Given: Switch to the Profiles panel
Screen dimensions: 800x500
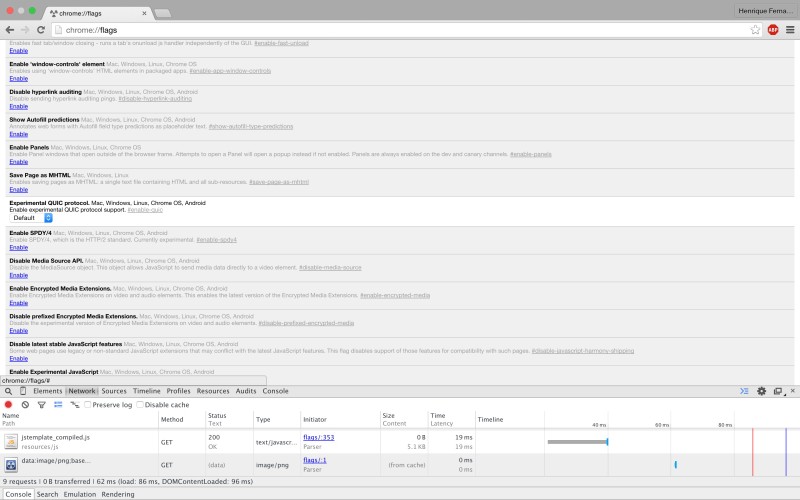Looking at the screenshot, I should [x=178, y=391].
